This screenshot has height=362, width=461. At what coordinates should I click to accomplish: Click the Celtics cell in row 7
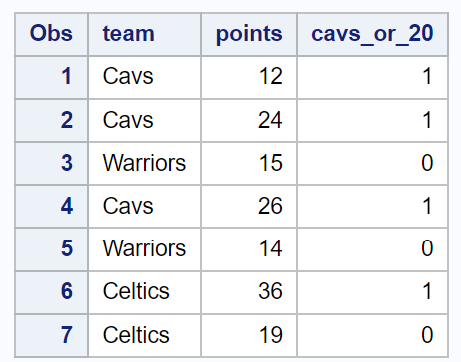[145, 335]
